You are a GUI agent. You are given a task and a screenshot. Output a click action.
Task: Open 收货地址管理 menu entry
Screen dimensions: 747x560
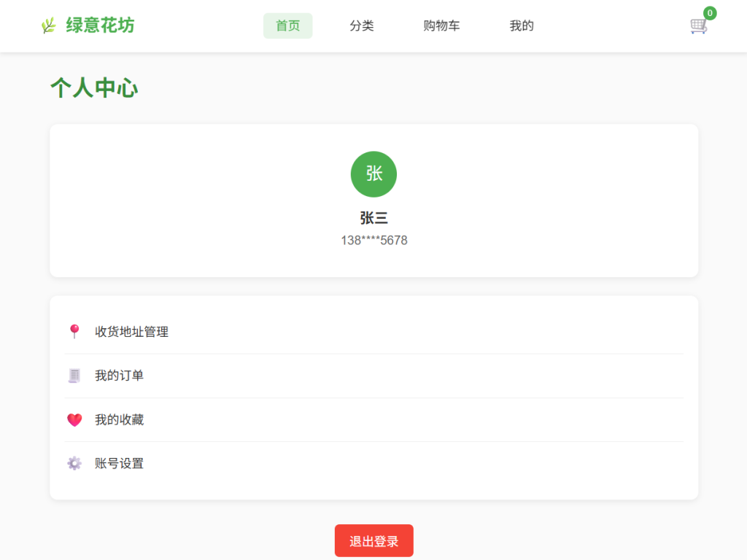(x=131, y=332)
